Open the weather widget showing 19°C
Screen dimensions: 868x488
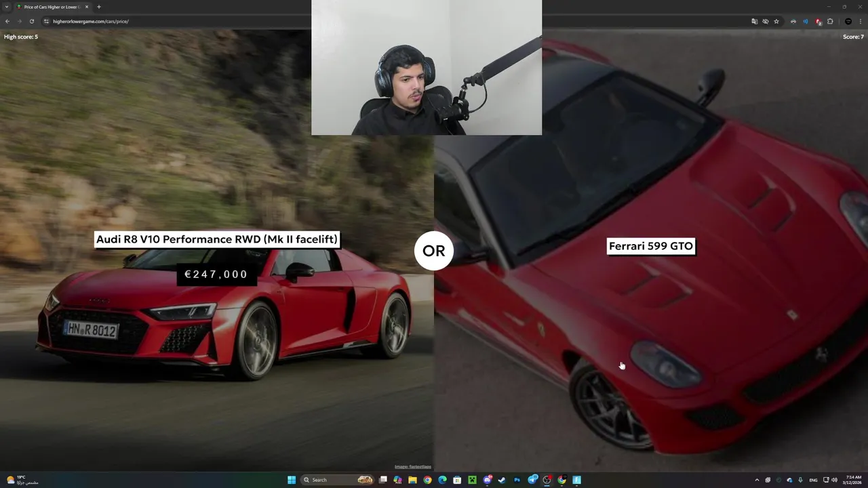[22, 480]
